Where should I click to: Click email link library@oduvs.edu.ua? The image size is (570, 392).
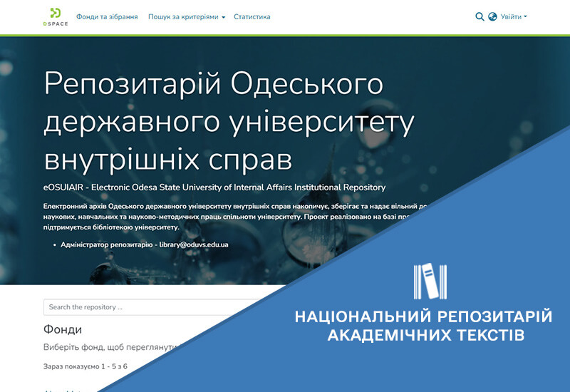(x=194, y=244)
